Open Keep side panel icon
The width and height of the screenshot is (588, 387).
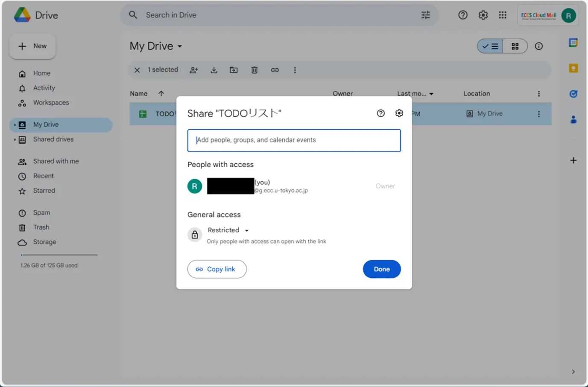(x=573, y=68)
